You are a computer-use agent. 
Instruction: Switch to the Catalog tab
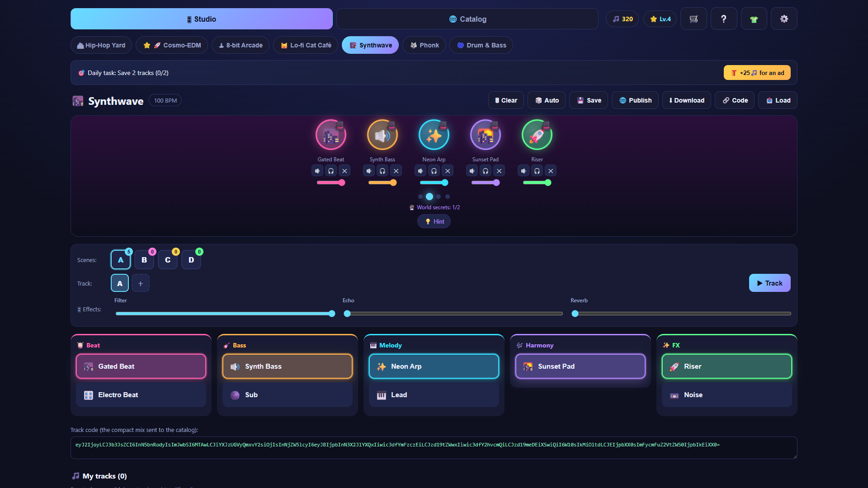[x=467, y=19]
